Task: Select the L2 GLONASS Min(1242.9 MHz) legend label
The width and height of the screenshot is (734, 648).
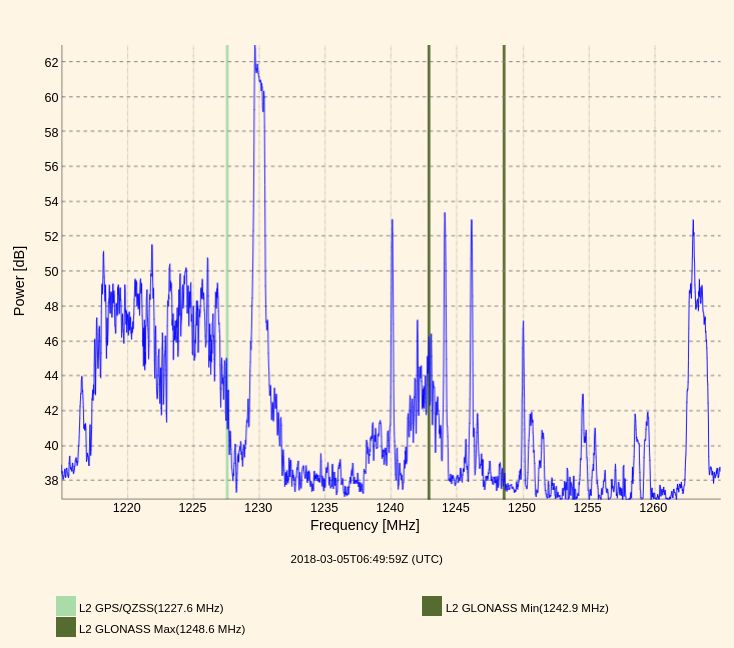Action: 527,608
